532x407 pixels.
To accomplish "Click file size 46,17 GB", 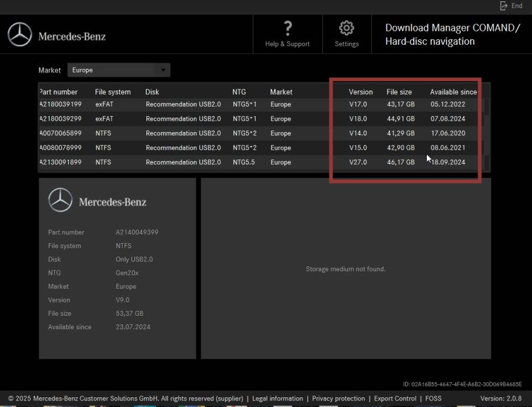I will [x=401, y=162].
